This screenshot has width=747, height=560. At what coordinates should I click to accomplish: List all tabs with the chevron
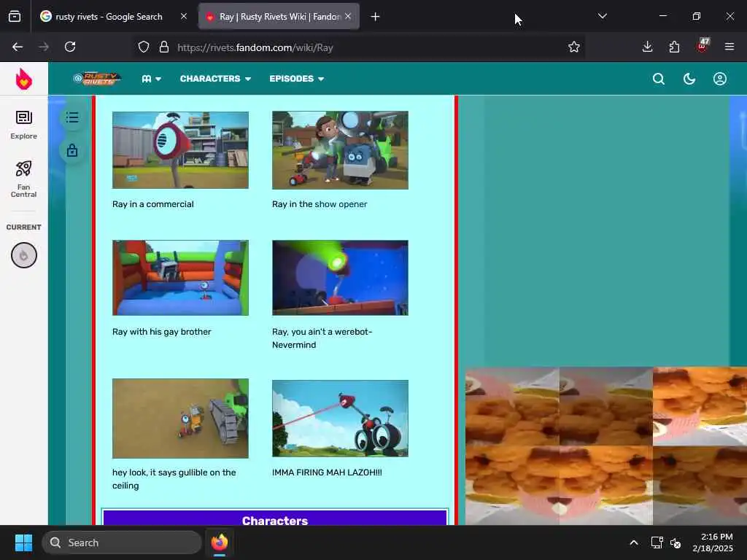click(x=602, y=16)
